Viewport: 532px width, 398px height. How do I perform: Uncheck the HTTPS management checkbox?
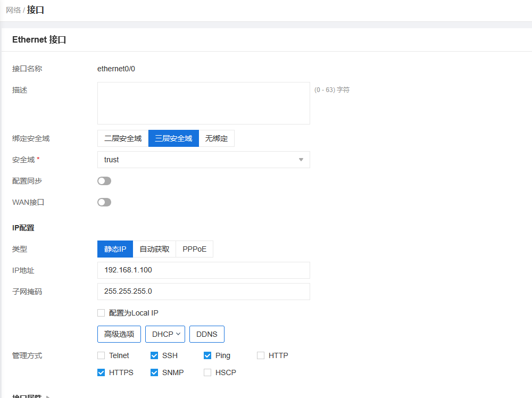[x=101, y=372]
